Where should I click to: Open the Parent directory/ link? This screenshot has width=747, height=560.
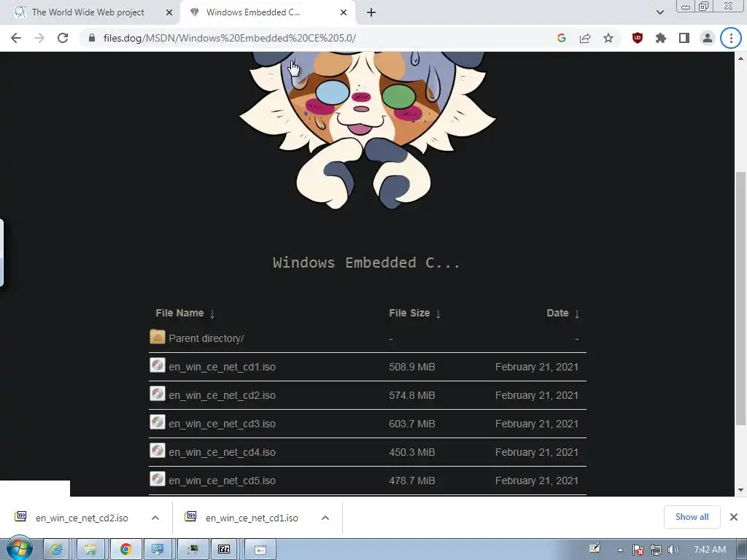pos(206,338)
